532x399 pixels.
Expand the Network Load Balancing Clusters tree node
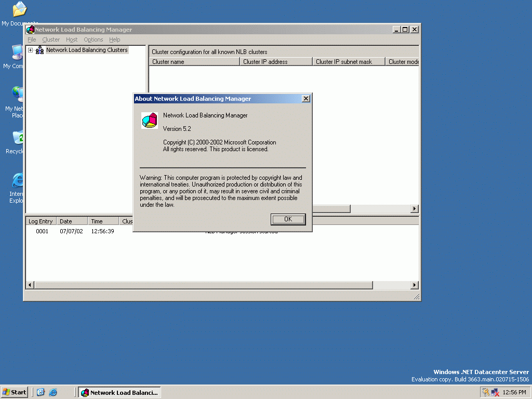pyautogui.click(x=30, y=50)
